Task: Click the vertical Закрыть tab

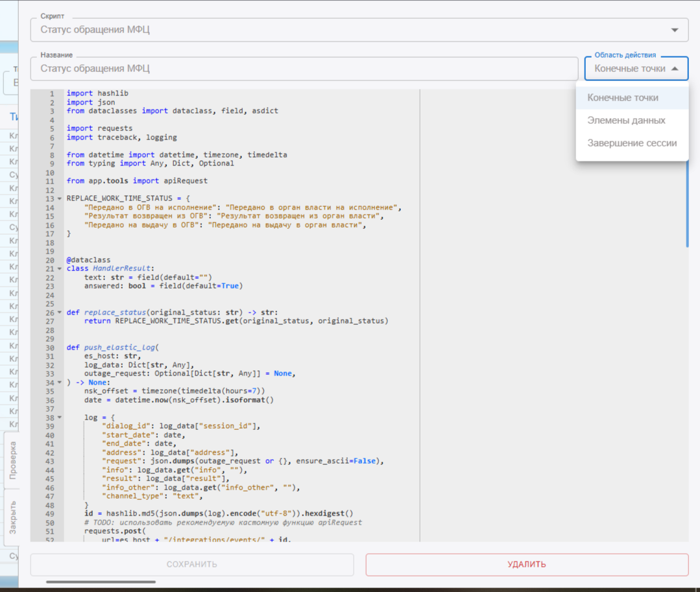Action: (x=12, y=517)
